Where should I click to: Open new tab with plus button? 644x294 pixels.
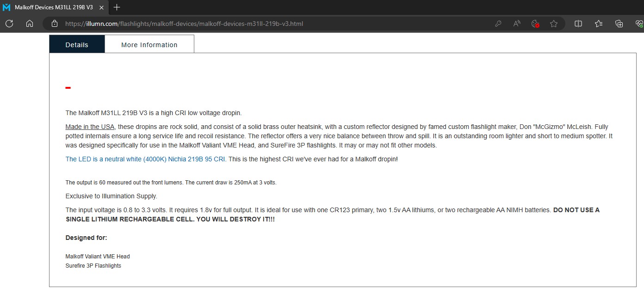[x=117, y=7]
